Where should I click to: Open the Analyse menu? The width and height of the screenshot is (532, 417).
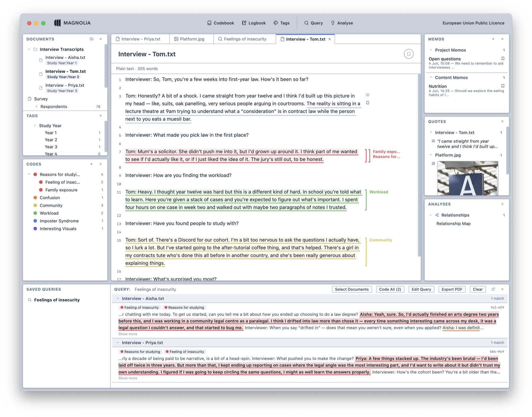click(342, 23)
